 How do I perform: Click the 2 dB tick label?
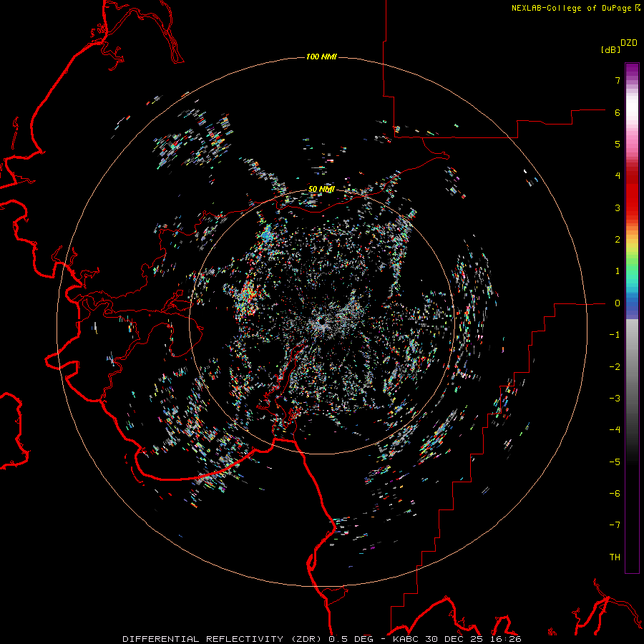click(x=618, y=240)
